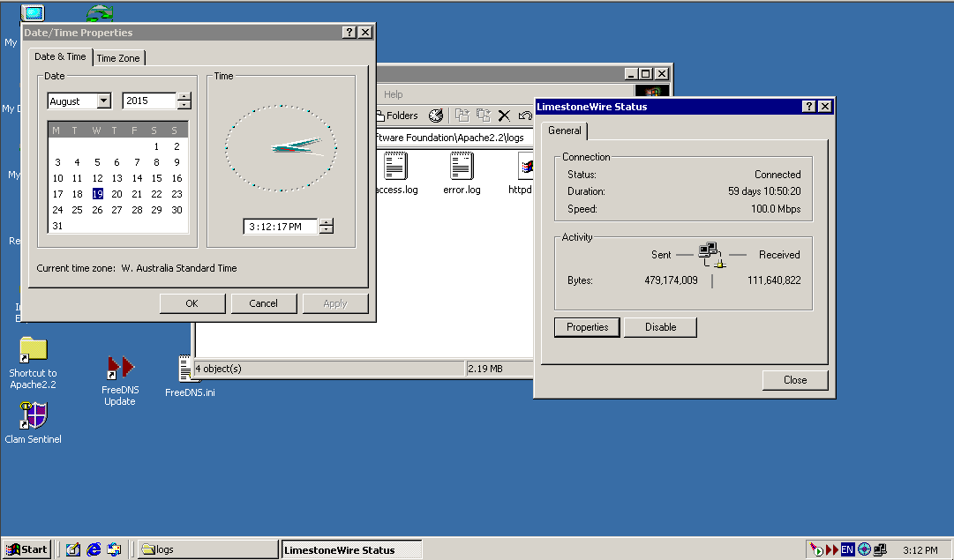This screenshot has height=560, width=954.
Task: Click the LimestoneWire Status taskbar button
Action: coord(351,549)
